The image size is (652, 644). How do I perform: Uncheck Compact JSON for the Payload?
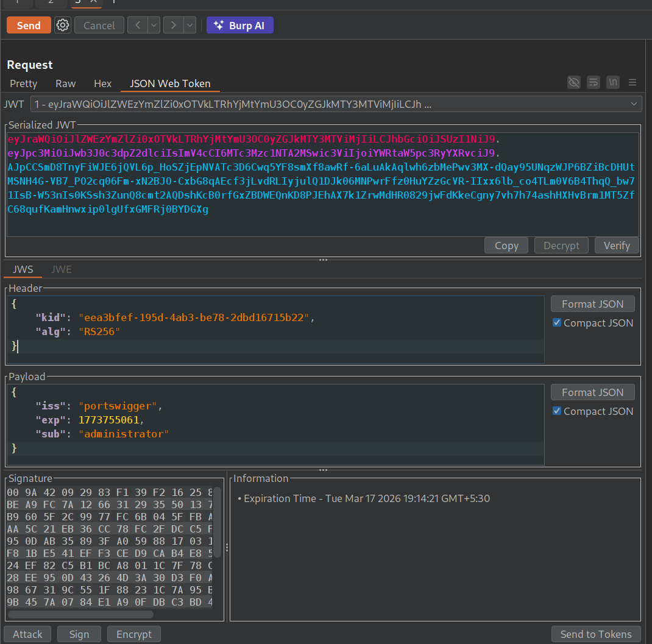pyautogui.click(x=557, y=411)
